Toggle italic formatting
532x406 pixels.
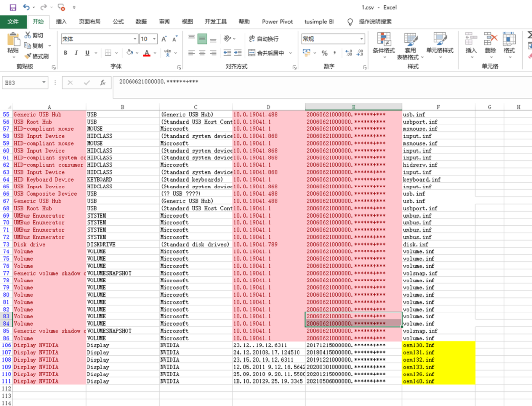(x=76, y=53)
